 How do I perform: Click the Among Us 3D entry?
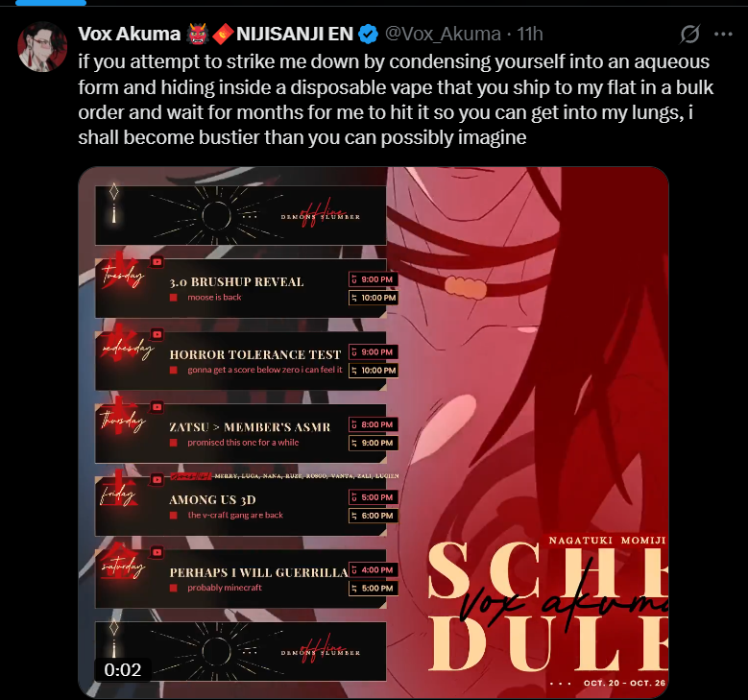pyautogui.click(x=212, y=499)
